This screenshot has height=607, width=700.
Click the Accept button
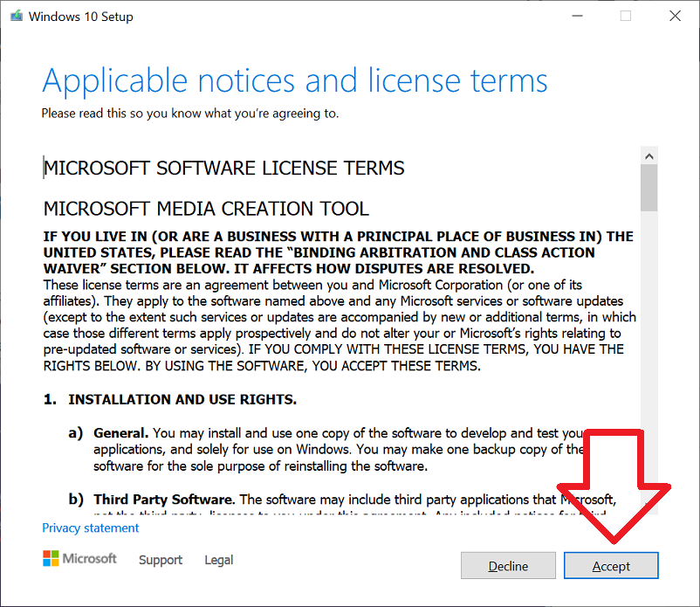coord(611,565)
